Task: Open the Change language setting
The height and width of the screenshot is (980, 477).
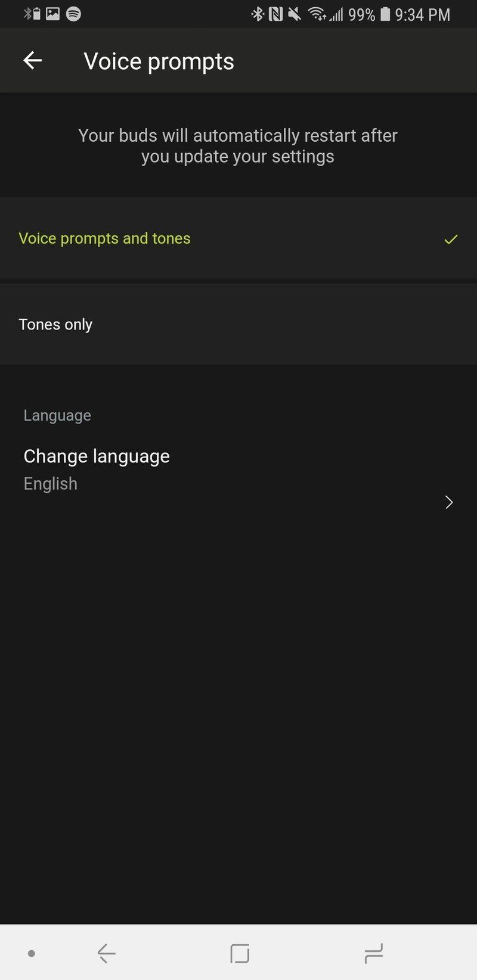Action: (238, 471)
